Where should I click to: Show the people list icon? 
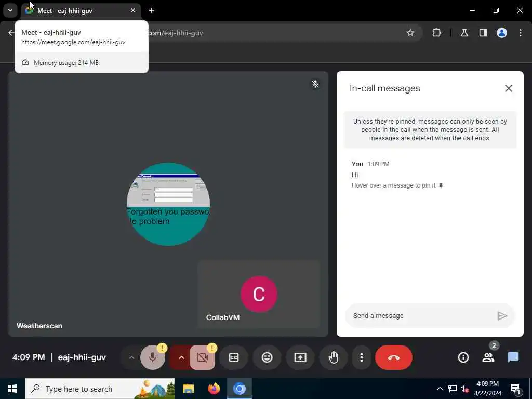tap(488, 357)
